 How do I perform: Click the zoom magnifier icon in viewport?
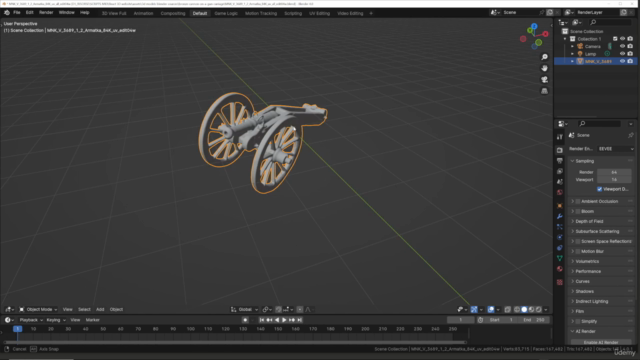tap(544, 57)
